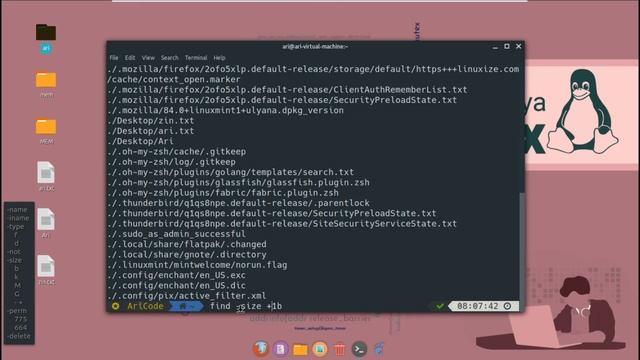
Task: Open the View menu in terminal
Action: (148, 58)
